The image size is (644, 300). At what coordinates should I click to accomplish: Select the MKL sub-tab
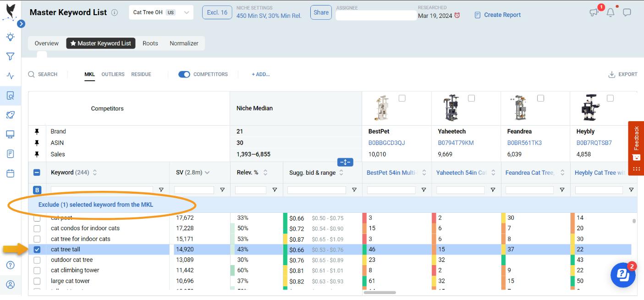coord(90,74)
